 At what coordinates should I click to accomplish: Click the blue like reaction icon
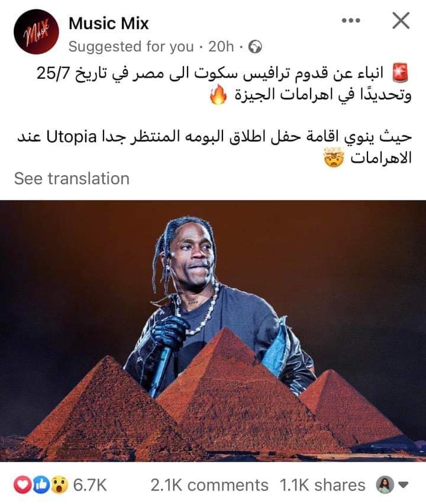tap(41, 485)
